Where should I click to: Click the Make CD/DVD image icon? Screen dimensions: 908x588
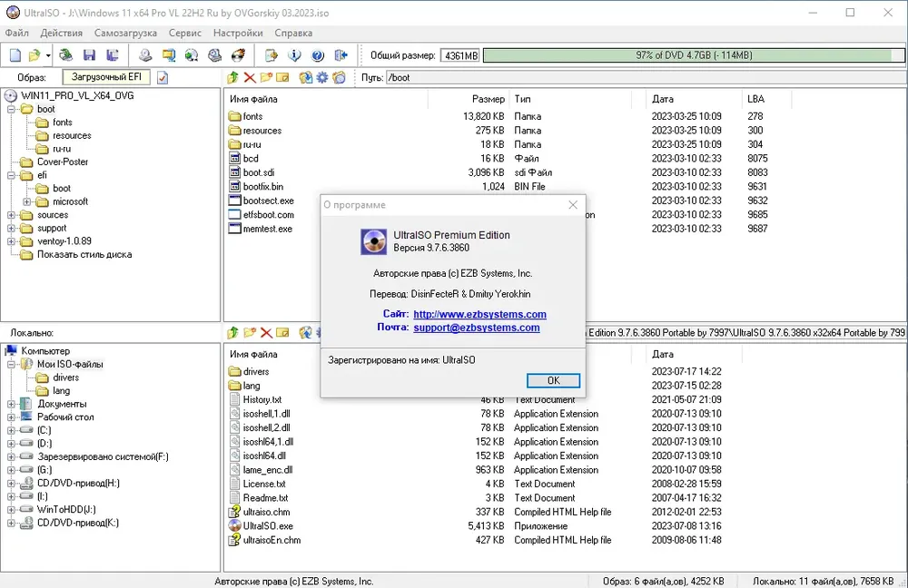pos(145,55)
